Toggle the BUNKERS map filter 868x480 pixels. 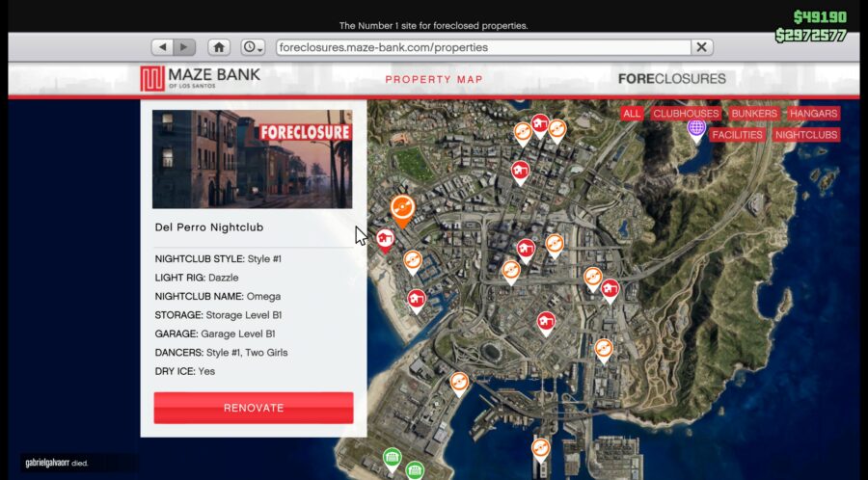coord(753,114)
